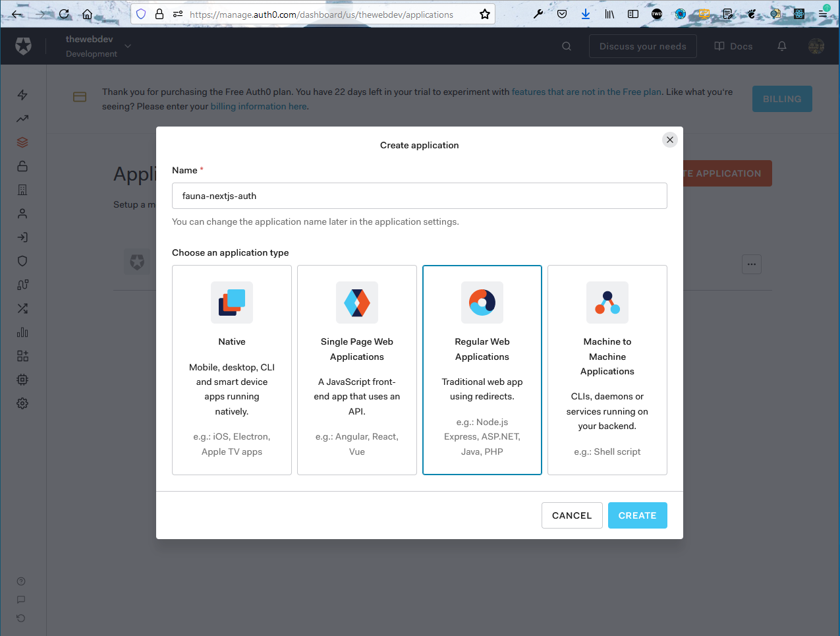Image resolution: width=840 pixels, height=636 pixels.
Task: Go to the browser home page icon
Action: tap(87, 14)
